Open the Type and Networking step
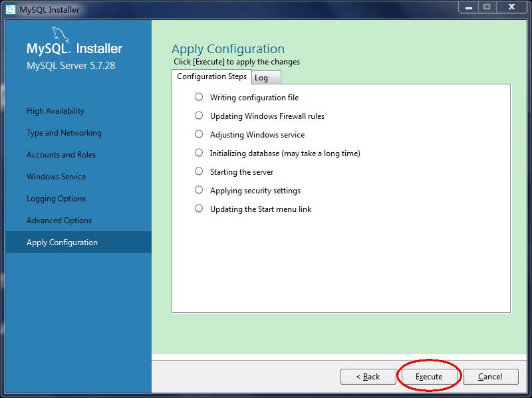Viewport: 532px width, 398px height. [64, 133]
